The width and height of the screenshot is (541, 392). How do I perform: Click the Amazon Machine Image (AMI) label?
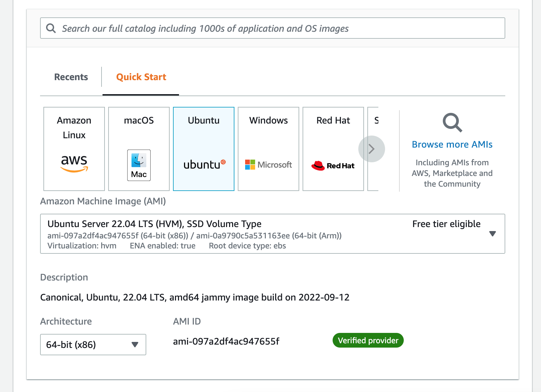(x=103, y=201)
